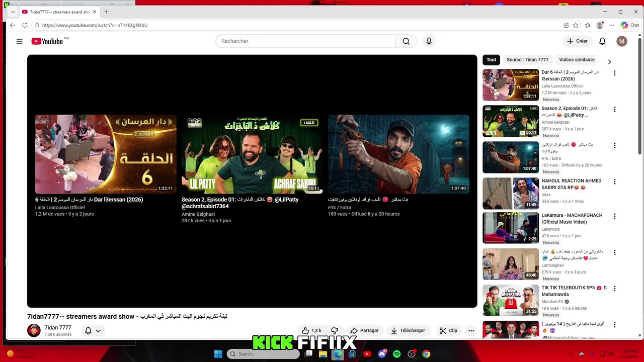Open split screen icon in address bar
644x362 pixels.
[566, 25]
